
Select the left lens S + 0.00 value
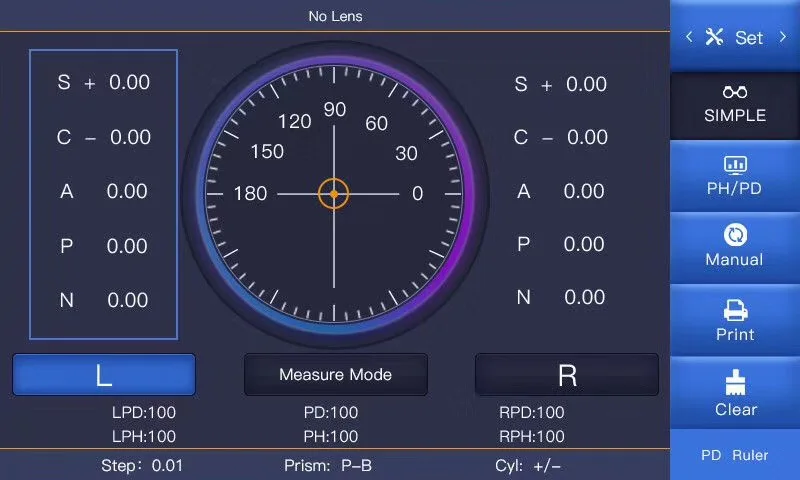tap(104, 82)
